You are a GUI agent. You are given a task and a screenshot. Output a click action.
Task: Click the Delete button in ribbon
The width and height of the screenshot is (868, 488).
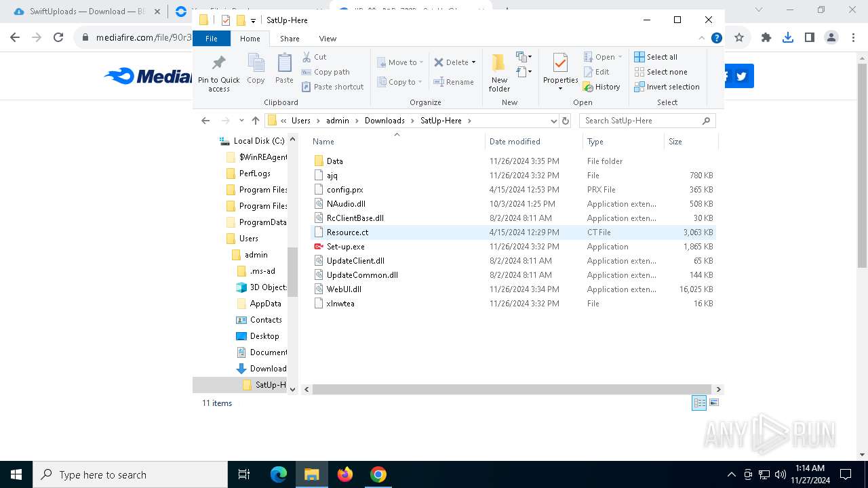(451, 62)
